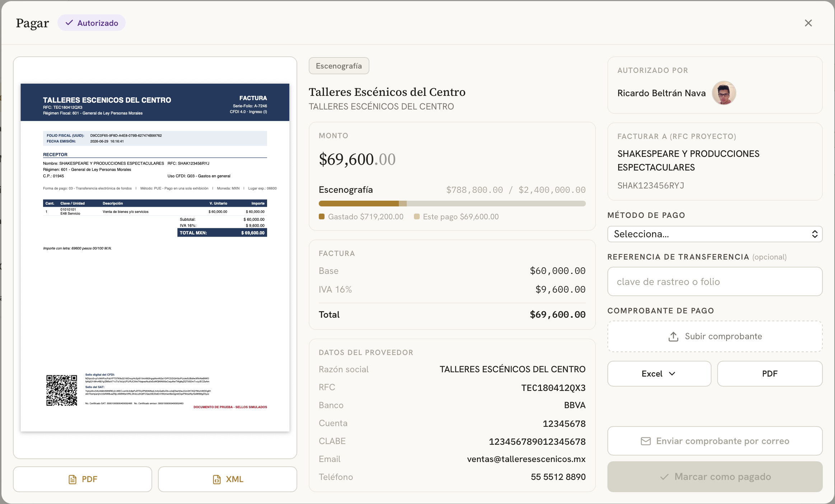835x504 pixels.
Task: Click the Este pago legend color swatch
Action: pos(417,216)
